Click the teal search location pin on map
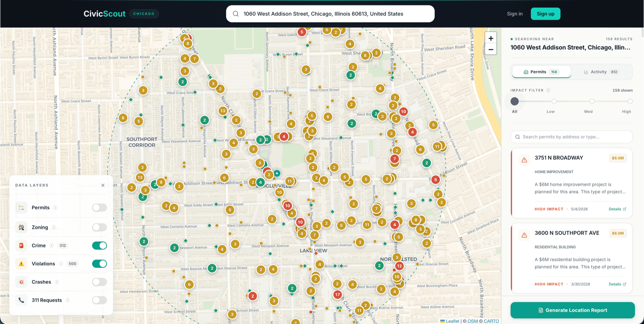644x324 pixels. click(x=277, y=173)
